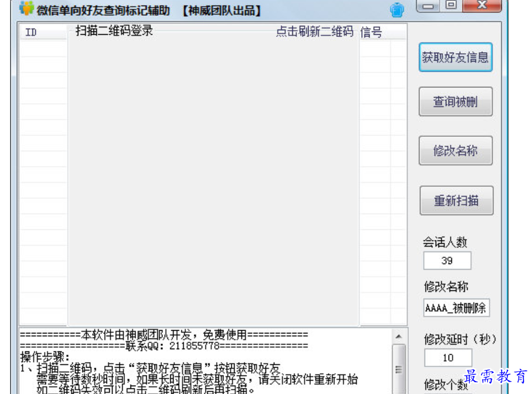Click the 信号 column header
This screenshot has height=394, width=532.
pos(382,33)
